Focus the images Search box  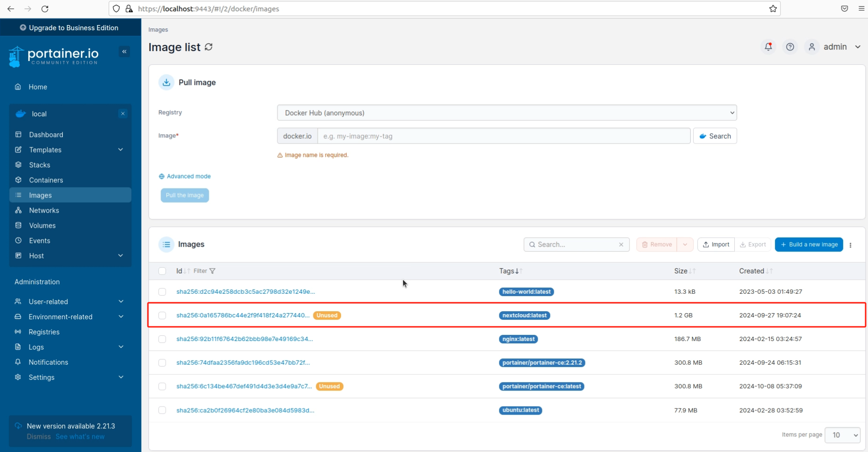pyautogui.click(x=576, y=245)
